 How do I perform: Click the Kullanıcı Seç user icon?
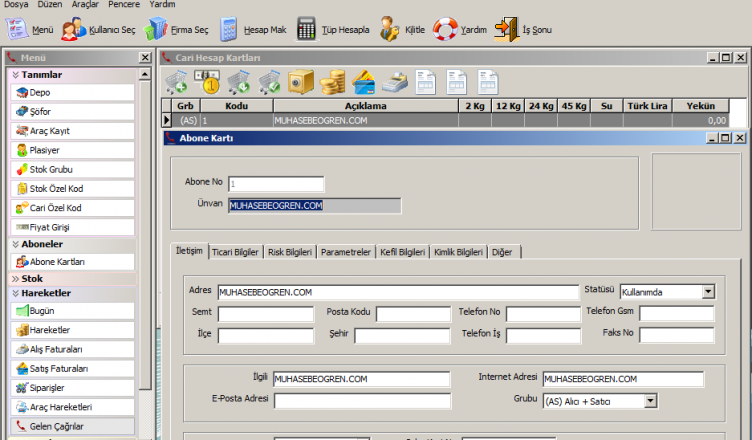(73, 29)
